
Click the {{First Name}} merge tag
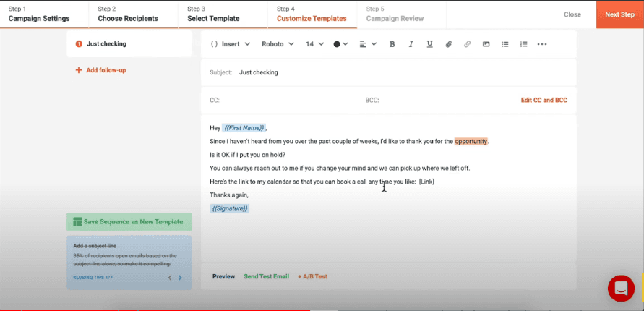click(x=244, y=128)
